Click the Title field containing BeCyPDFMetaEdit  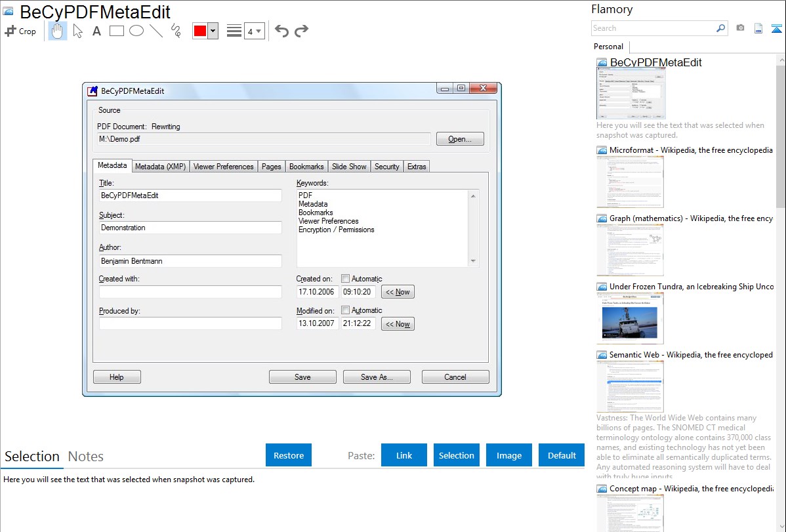coord(190,195)
